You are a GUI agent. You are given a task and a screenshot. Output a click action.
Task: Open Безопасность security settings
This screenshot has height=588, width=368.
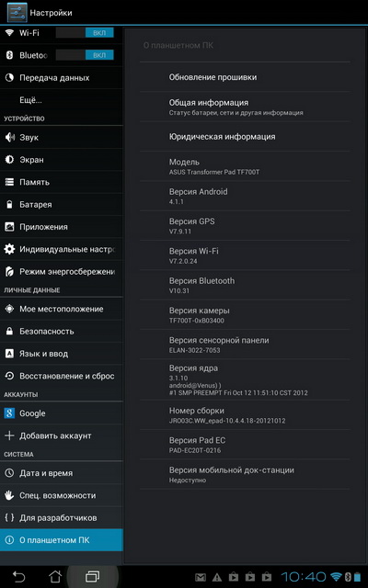tap(62, 332)
